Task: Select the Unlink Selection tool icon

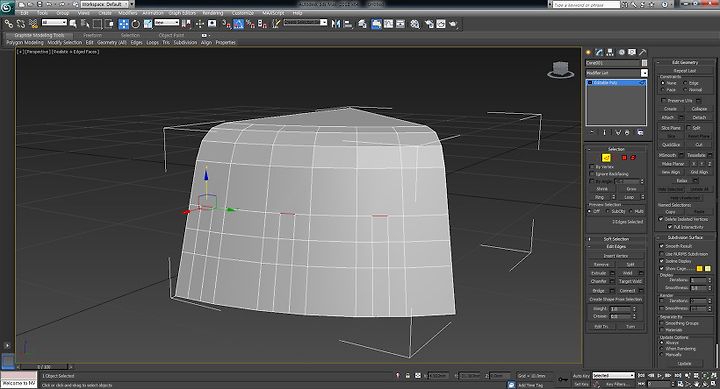Action: pos(21,24)
